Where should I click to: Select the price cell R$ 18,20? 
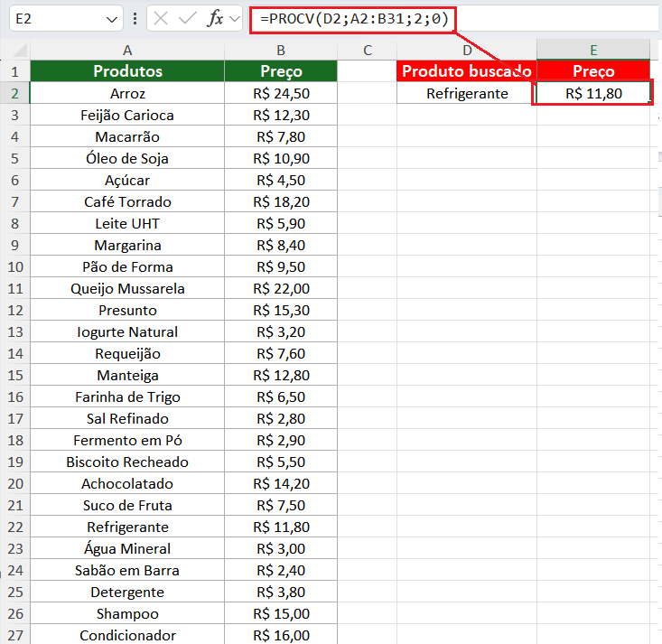(x=281, y=201)
